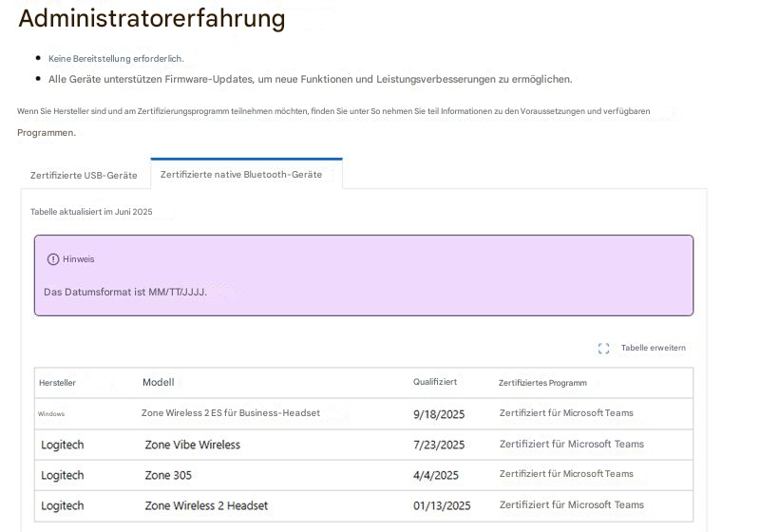Image resolution: width=760 pixels, height=532 pixels.
Task: Click certification text in the 9/18/2025 row
Action: (566, 413)
